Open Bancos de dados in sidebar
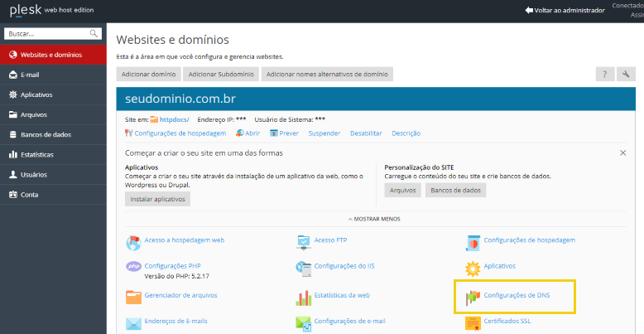644x334 pixels. click(x=54, y=134)
